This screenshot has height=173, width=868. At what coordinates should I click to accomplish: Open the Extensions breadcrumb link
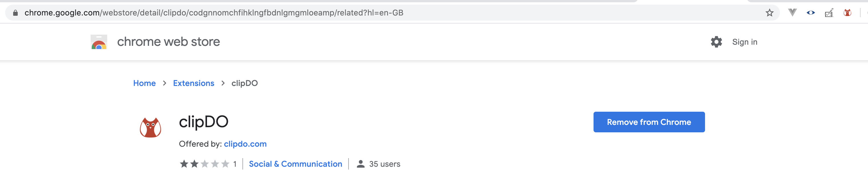click(x=193, y=83)
